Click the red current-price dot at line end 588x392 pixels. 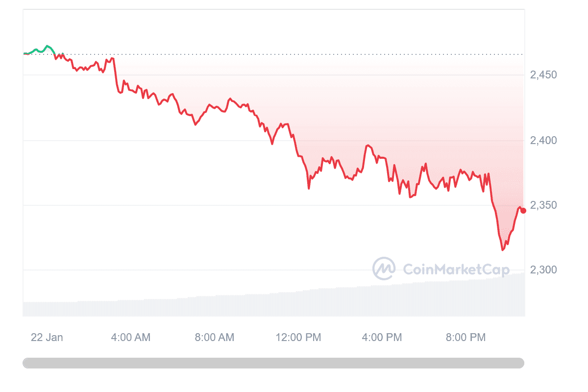pos(523,211)
